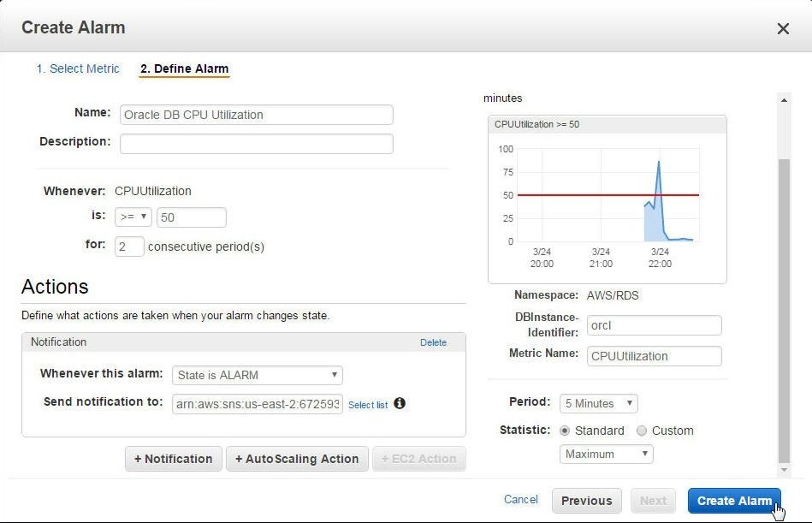812x523 pixels.
Task: Cancel the alarm creation
Action: click(x=521, y=500)
